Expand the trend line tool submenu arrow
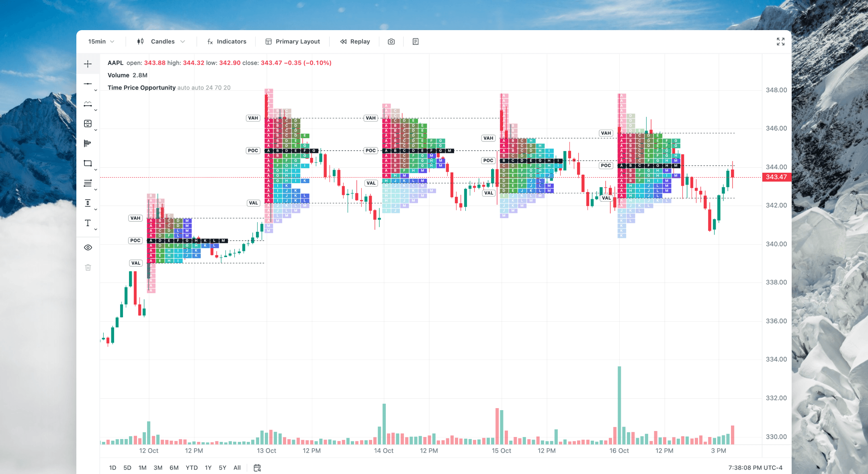The width and height of the screenshot is (868, 474). (96, 90)
